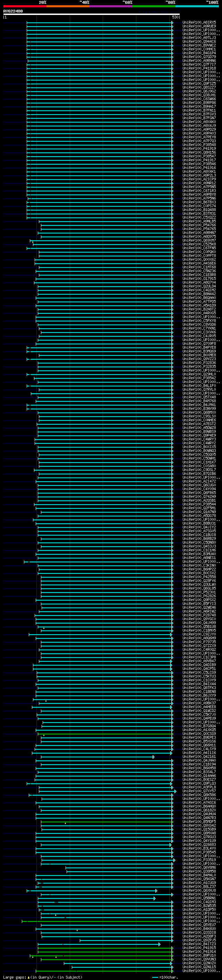Click the UniRef100_A7EGT2 label
The height and width of the screenshot is (980, 222).
tap(199, 424)
